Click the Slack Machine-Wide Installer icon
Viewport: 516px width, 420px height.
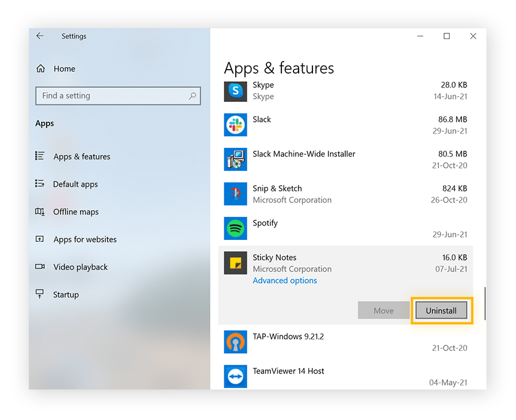[x=235, y=159]
